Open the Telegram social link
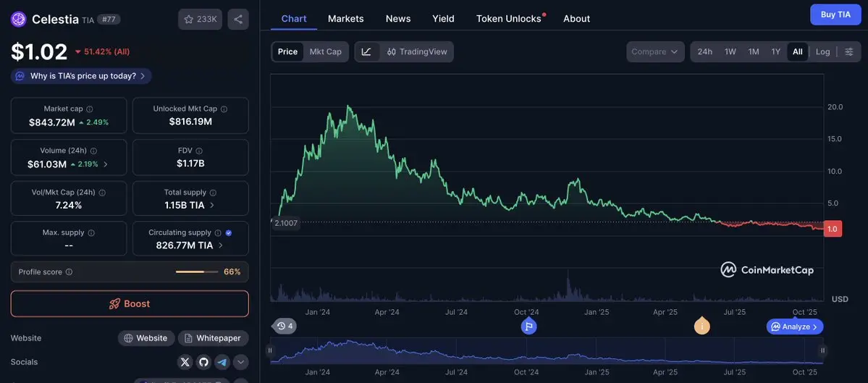The width and height of the screenshot is (868, 383). tap(222, 362)
